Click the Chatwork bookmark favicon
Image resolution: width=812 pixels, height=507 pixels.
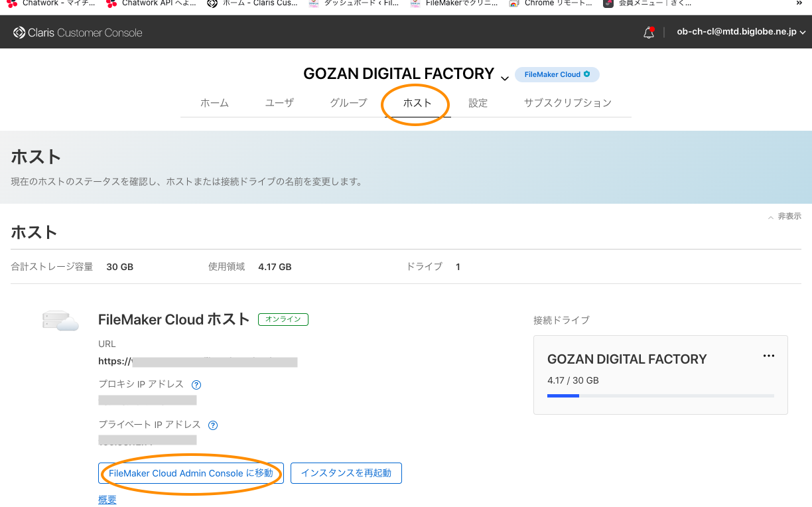coord(13,3)
